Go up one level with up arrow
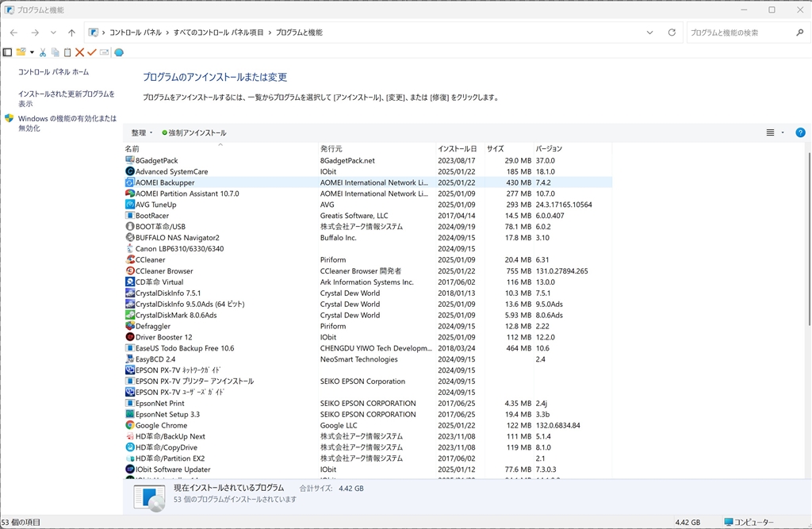 point(71,33)
